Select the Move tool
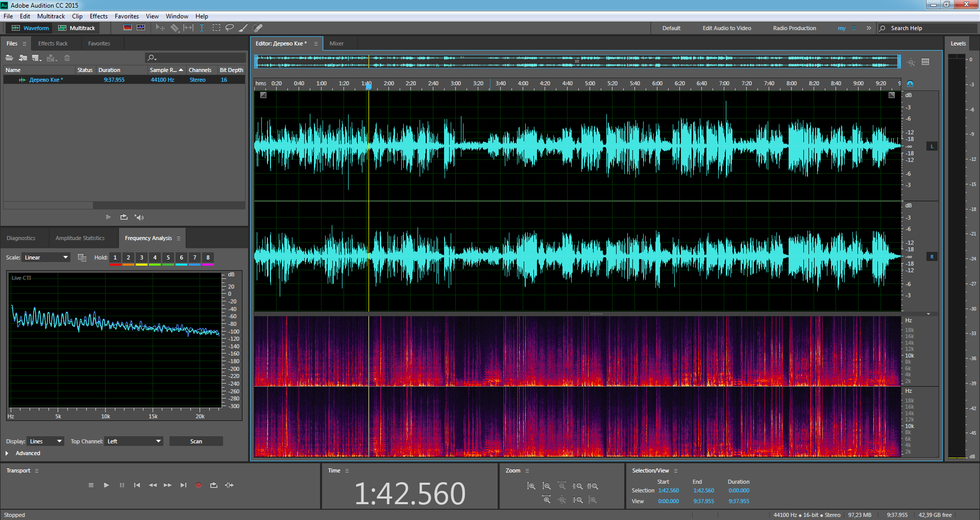980x520 pixels. pyautogui.click(x=160, y=28)
